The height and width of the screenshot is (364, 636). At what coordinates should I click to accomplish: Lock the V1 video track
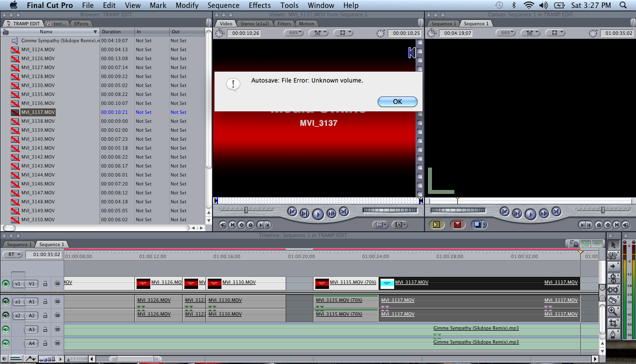coord(45,283)
